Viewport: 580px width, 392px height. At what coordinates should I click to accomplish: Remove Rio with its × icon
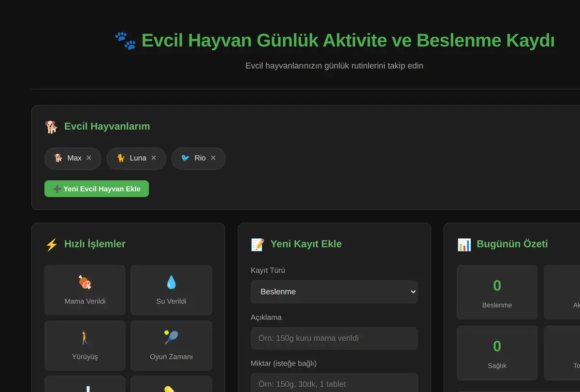click(x=213, y=158)
